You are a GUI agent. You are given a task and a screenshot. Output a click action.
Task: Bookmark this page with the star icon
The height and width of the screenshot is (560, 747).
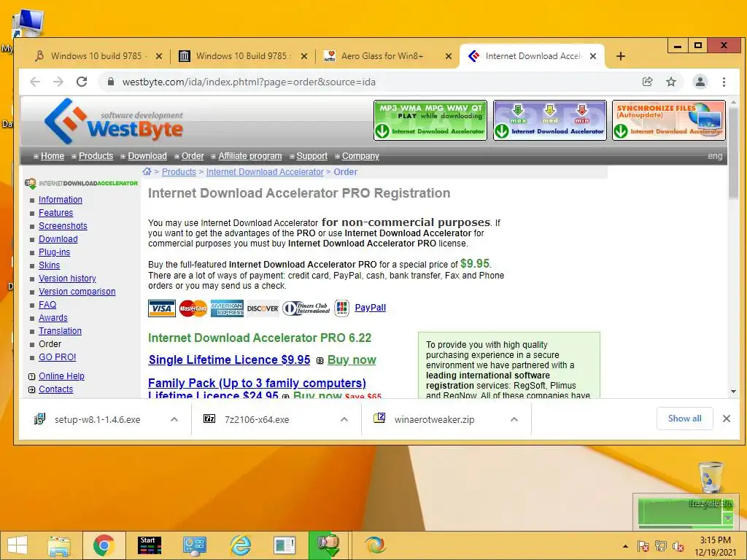(x=671, y=82)
